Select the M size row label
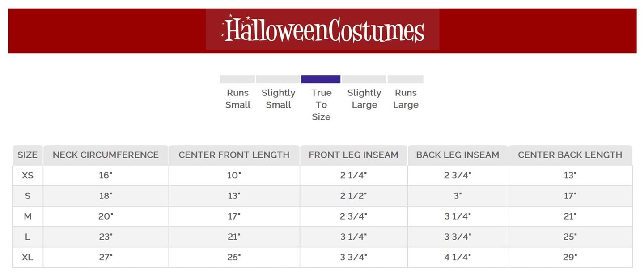 (x=28, y=216)
